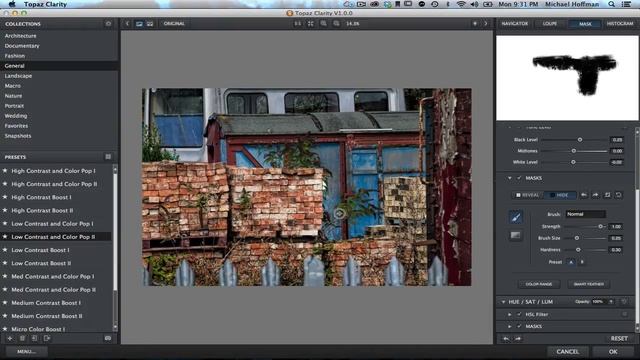Click the add preset plus icon
The width and height of the screenshot is (640, 360).
pos(10,338)
